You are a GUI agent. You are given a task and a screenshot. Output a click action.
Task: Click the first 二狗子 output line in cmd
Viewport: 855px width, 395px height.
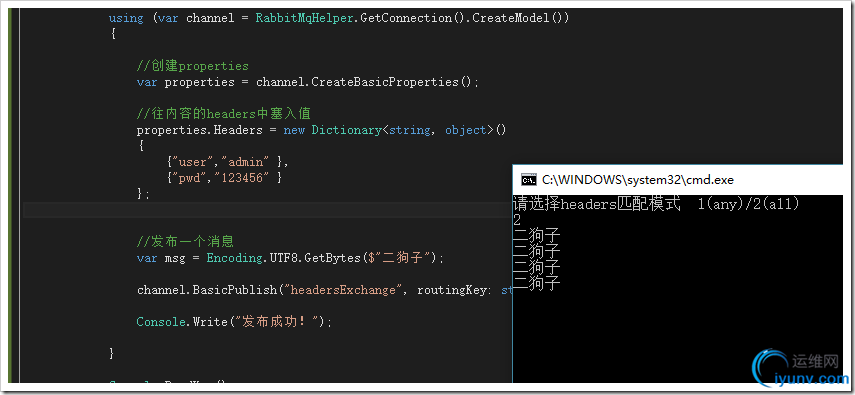click(x=537, y=236)
